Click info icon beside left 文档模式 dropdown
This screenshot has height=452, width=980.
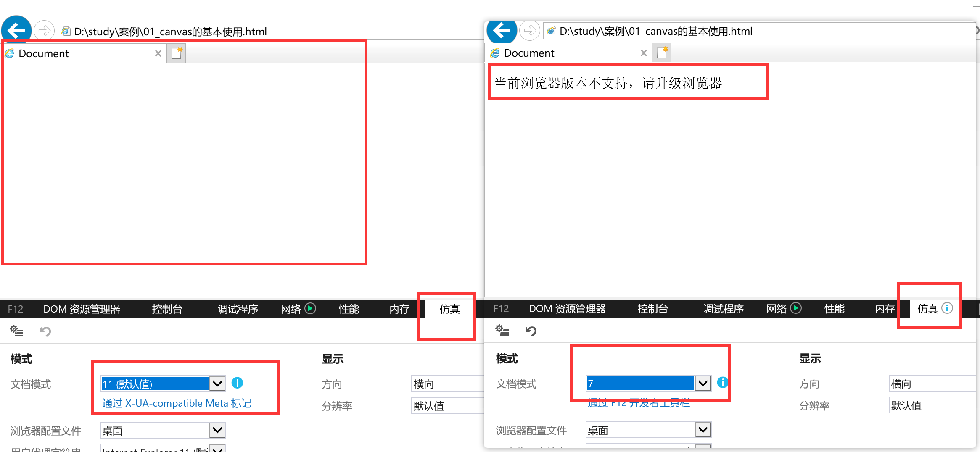pos(238,383)
